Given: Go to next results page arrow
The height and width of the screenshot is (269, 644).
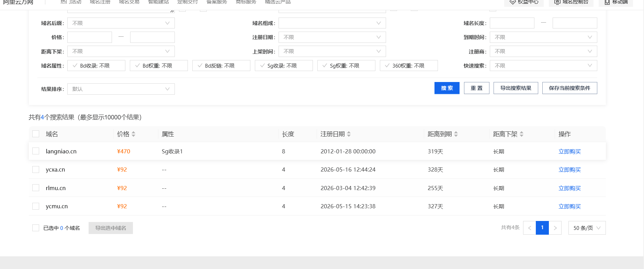Looking at the screenshot, I should coord(555,228).
